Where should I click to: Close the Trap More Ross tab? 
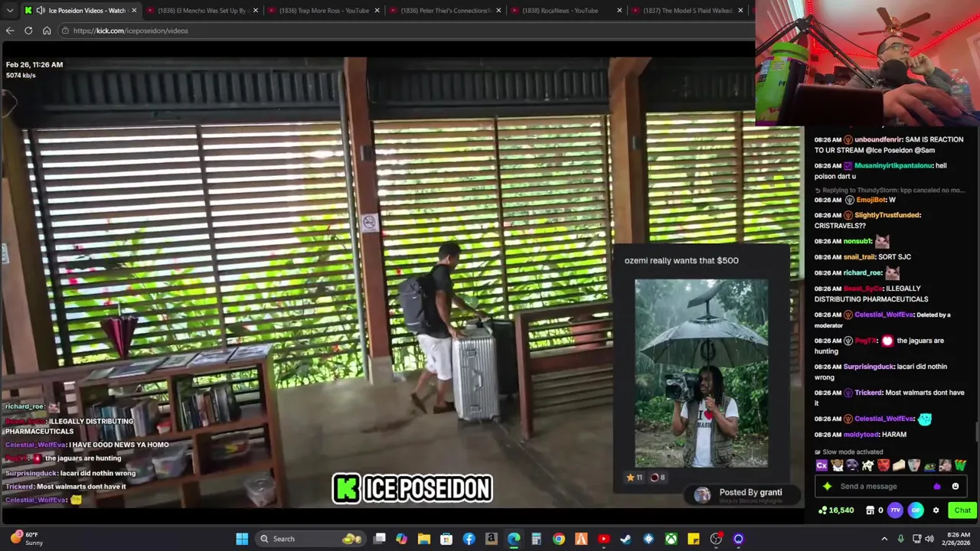click(377, 11)
